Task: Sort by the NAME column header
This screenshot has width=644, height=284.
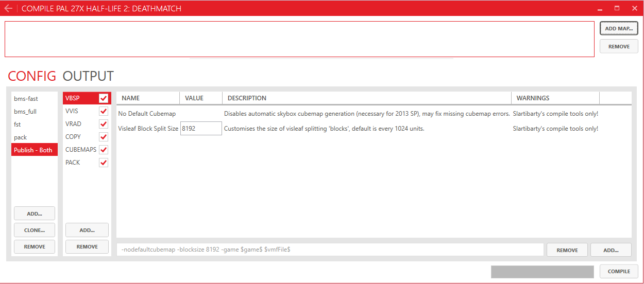Action: [x=148, y=98]
